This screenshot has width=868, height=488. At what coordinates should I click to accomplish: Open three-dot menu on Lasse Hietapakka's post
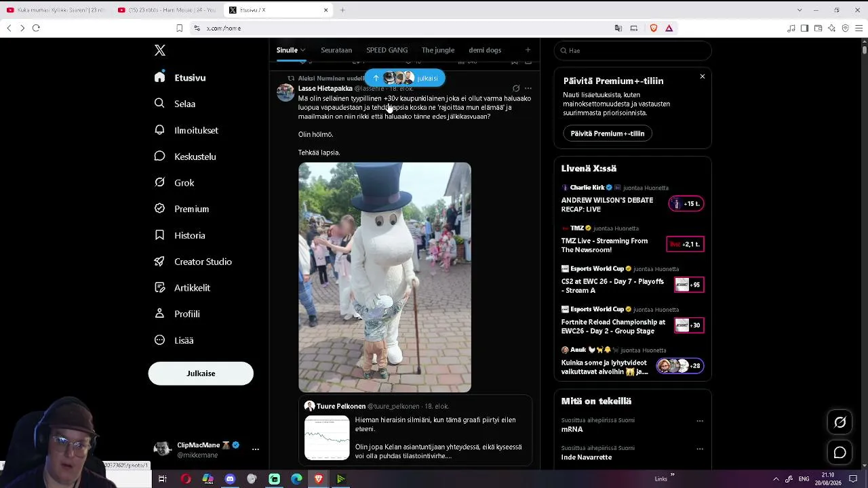tap(528, 88)
